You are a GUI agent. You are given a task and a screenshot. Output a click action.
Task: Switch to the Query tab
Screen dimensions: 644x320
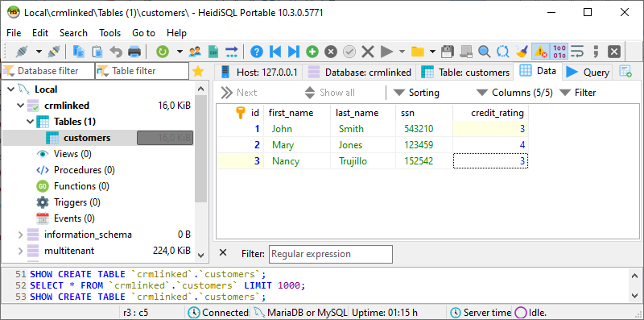tap(588, 72)
